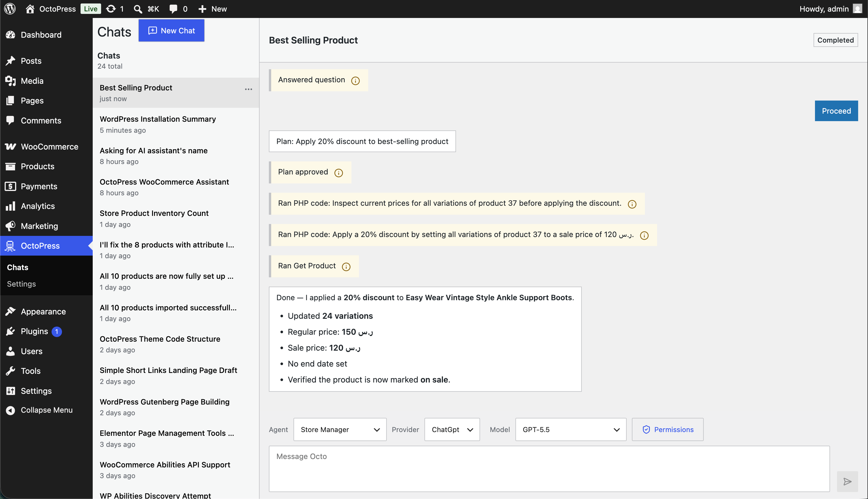Click the Proceed button
The image size is (868, 499).
836,111
